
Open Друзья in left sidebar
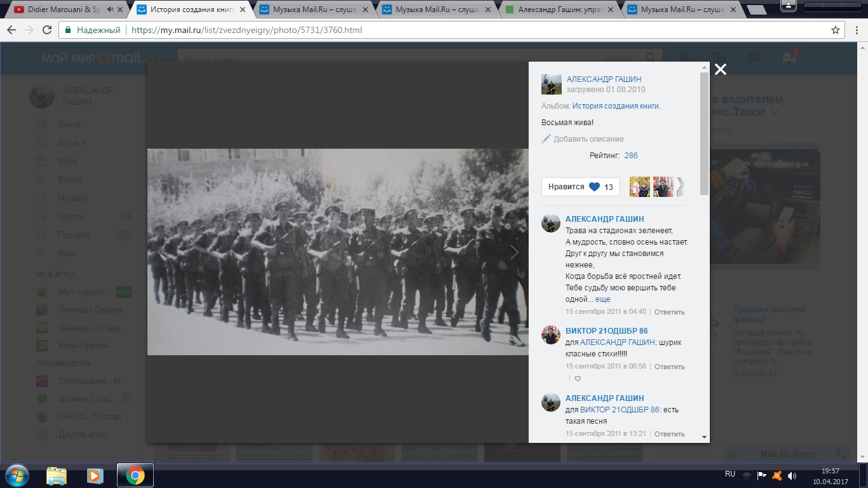[x=71, y=142]
